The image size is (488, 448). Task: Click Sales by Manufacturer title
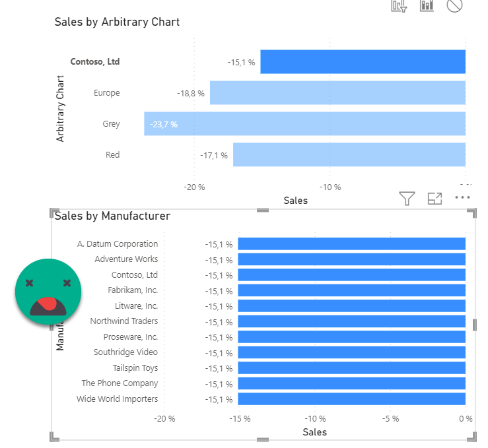[112, 216]
